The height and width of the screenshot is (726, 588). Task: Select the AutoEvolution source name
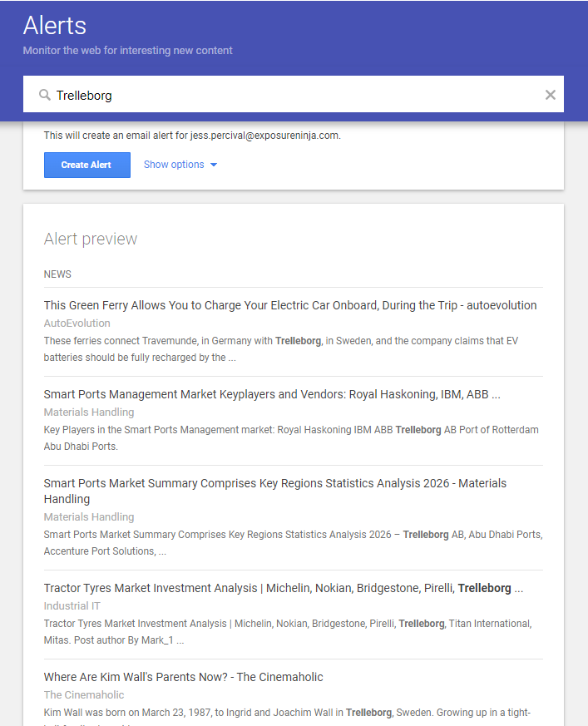click(x=77, y=323)
